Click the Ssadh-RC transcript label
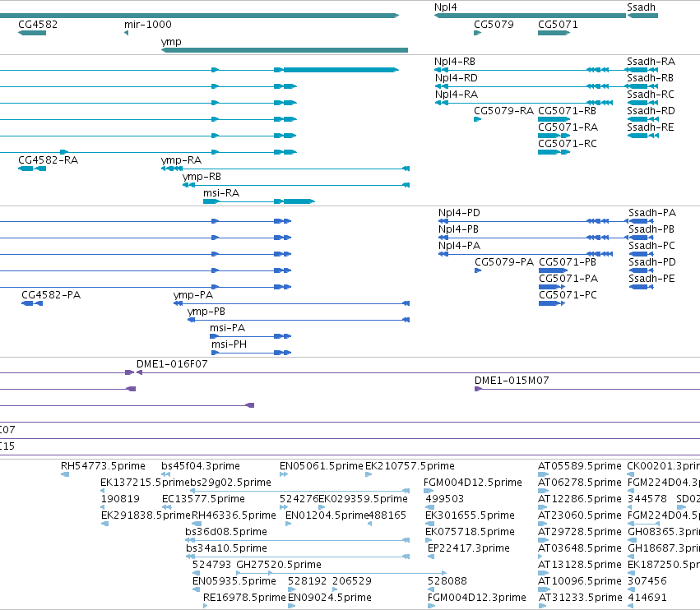The image size is (700, 610). (651, 95)
